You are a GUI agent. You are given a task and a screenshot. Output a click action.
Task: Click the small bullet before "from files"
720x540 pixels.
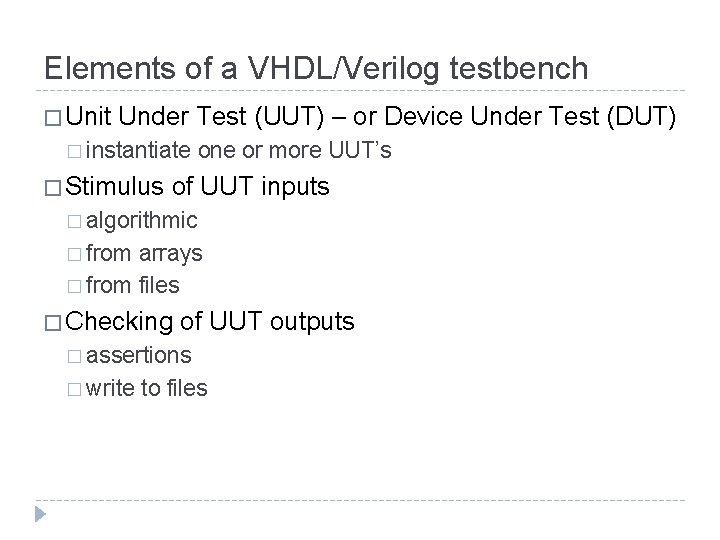(76, 285)
